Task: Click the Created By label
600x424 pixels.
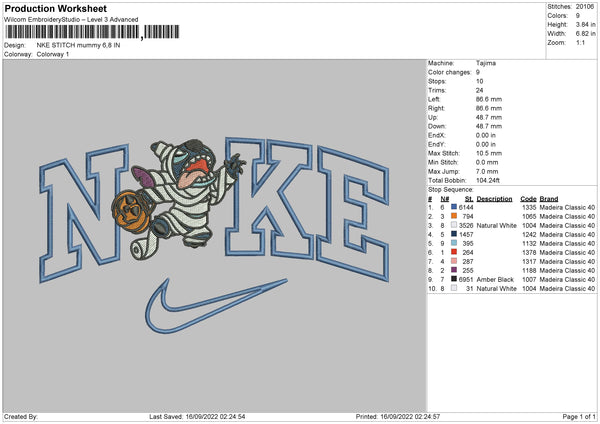Action: point(21,416)
